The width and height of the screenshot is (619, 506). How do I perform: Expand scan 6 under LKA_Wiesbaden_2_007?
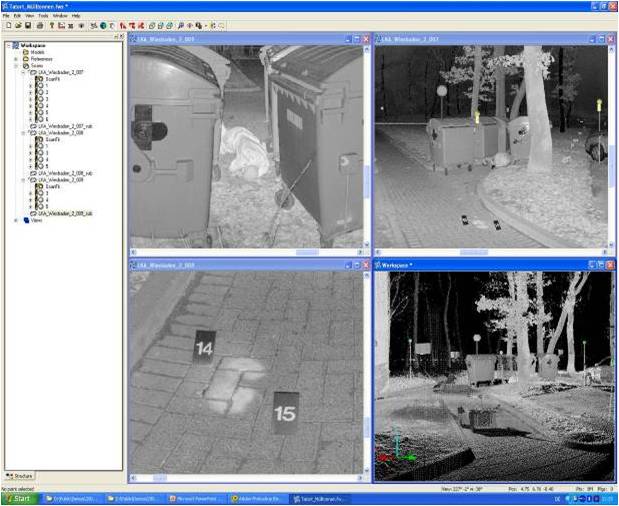click(30, 119)
